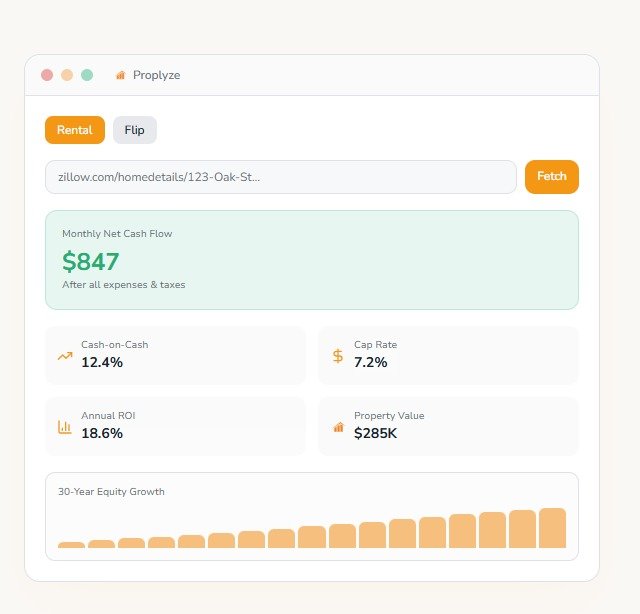Click the Cap Rate dollar sign icon
This screenshot has height=614, width=640.
pos(338,355)
